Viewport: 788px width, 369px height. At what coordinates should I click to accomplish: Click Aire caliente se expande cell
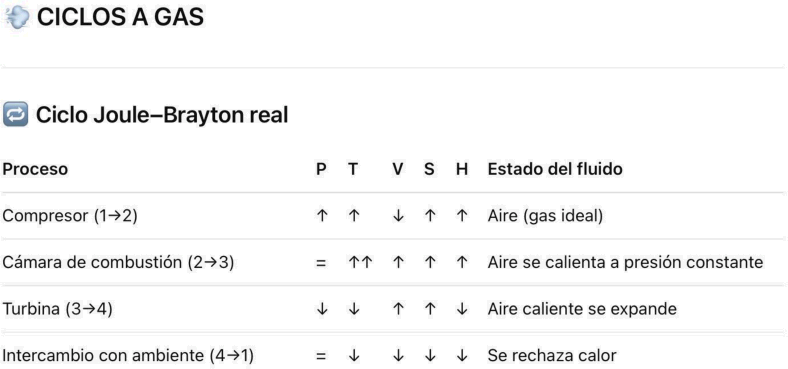point(582,309)
